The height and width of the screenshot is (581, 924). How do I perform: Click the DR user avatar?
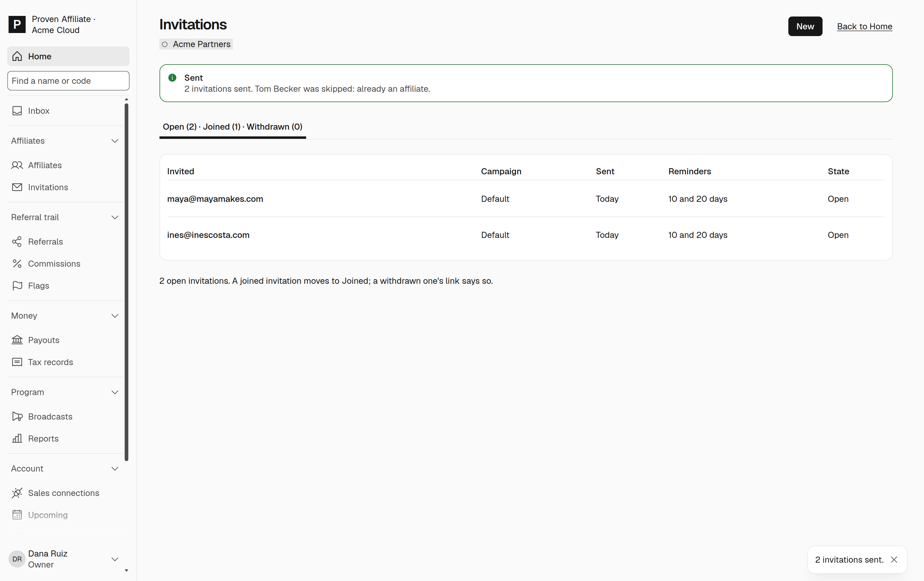point(17,559)
